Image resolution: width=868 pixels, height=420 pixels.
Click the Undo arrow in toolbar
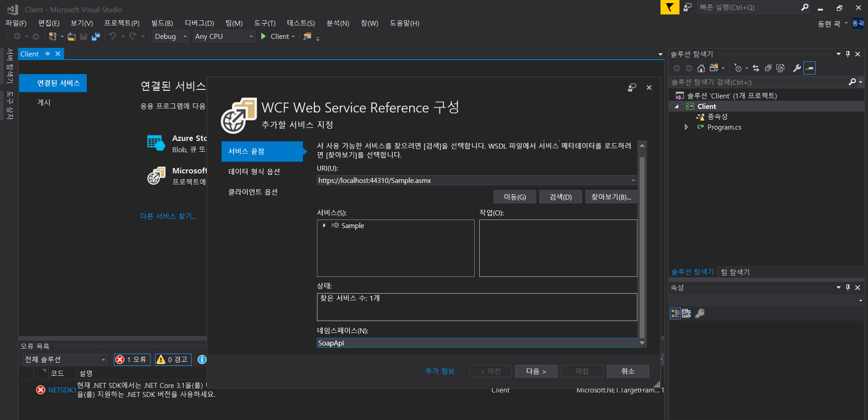113,36
